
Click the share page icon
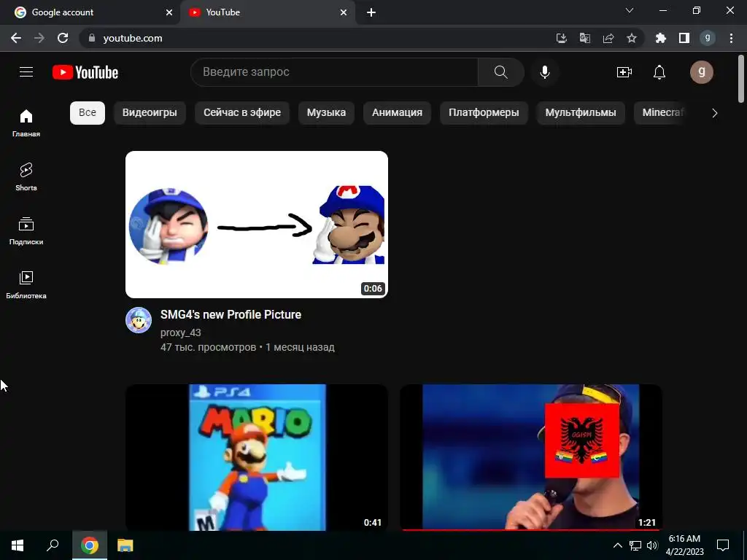pos(608,38)
